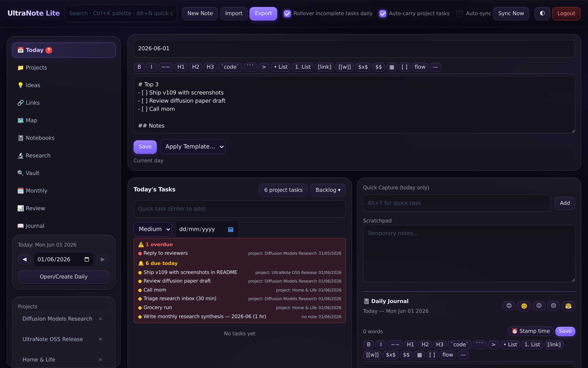588x368 pixels.
Task: Insert inline math $x$ in note editor
Action: pyautogui.click(x=363, y=67)
